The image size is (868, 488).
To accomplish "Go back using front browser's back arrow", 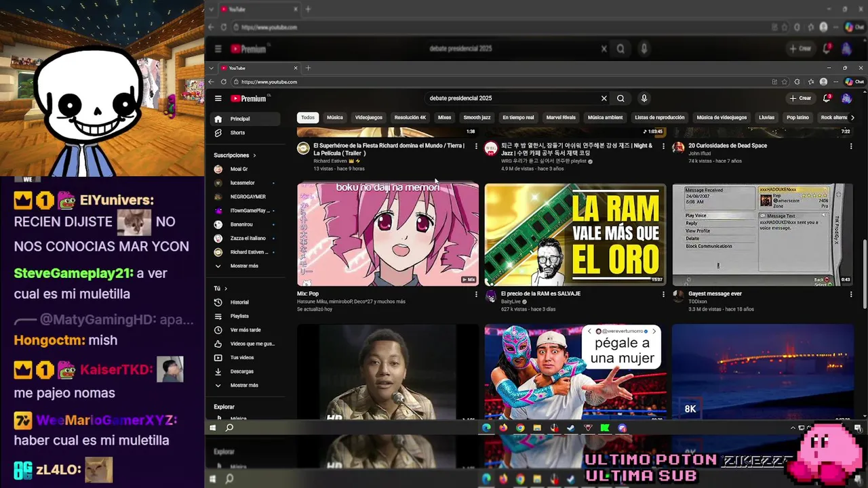I will pos(211,82).
